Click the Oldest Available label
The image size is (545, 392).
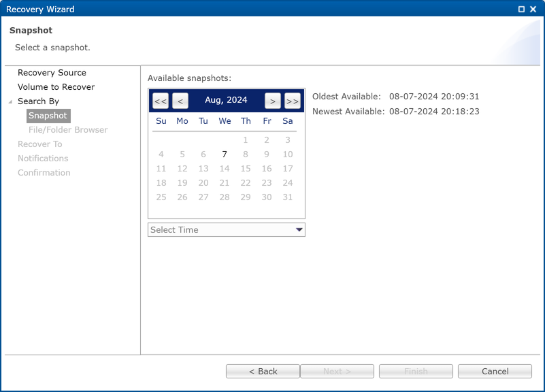[346, 97]
